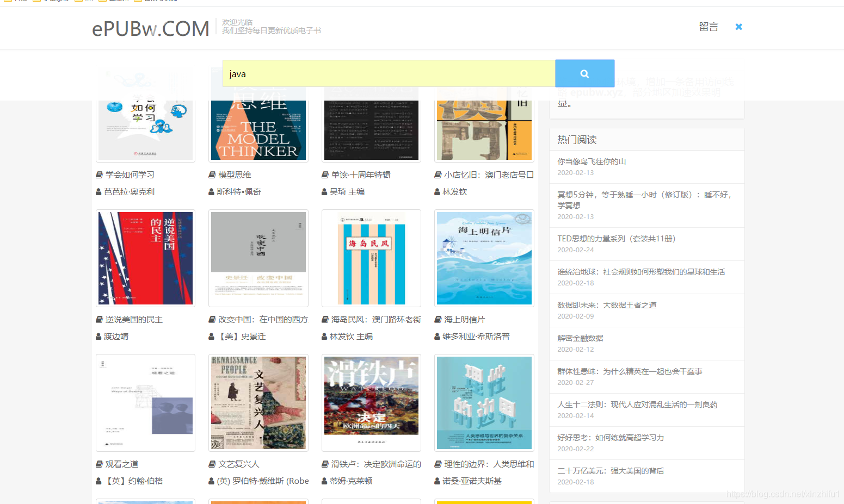
Task: Click the 海岛民风 striped book cover
Action: [371, 258]
